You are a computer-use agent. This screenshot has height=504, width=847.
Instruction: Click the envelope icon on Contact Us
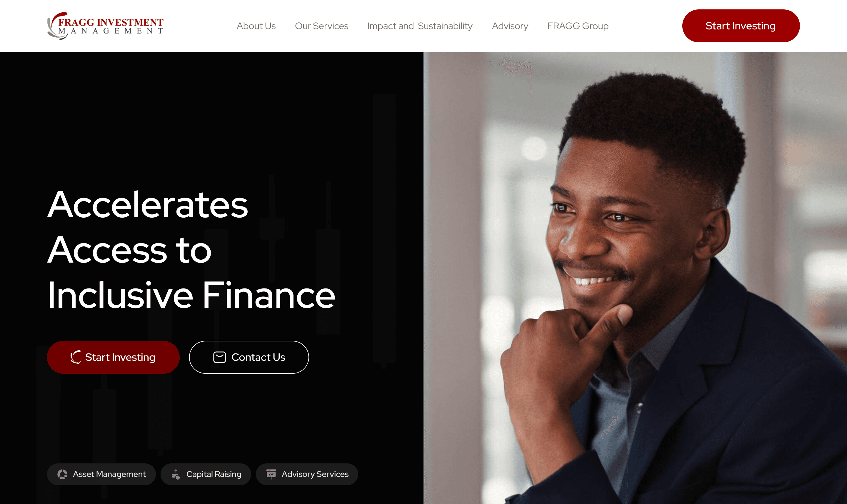tap(219, 357)
